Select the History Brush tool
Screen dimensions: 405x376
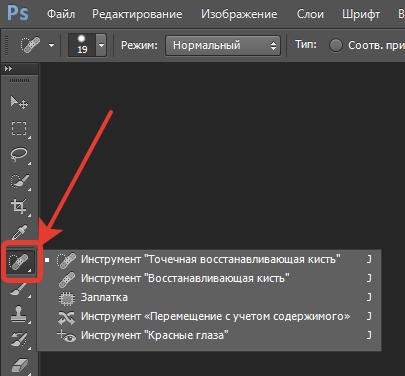click(19, 340)
